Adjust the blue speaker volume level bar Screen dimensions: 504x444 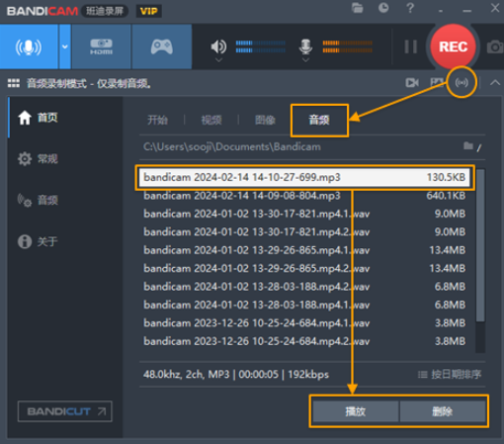(260, 46)
